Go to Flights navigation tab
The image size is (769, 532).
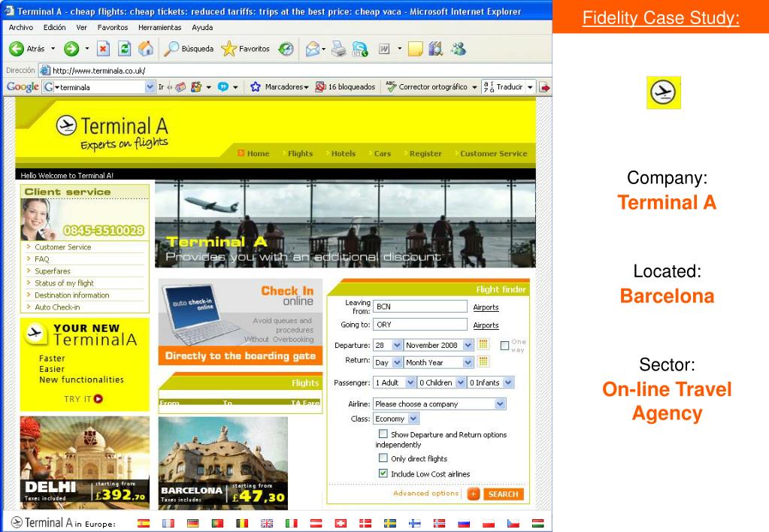pyautogui.click(x=300, y=153)
